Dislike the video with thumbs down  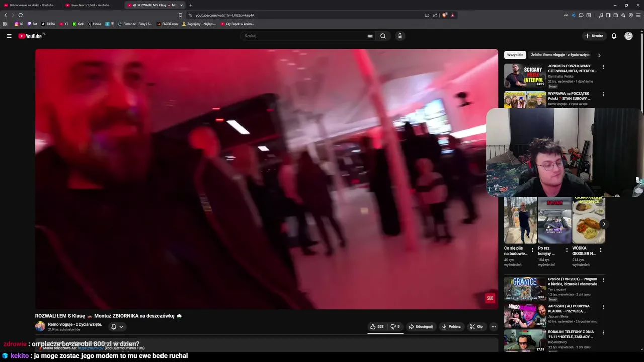395,326
